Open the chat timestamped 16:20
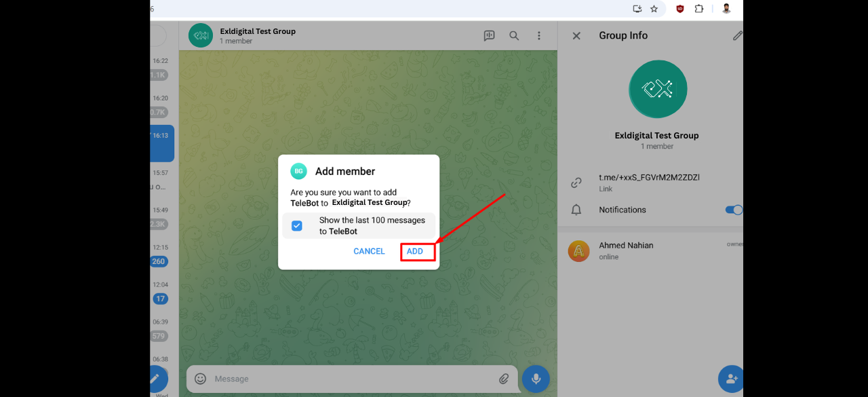 click(x=162, y=106)
